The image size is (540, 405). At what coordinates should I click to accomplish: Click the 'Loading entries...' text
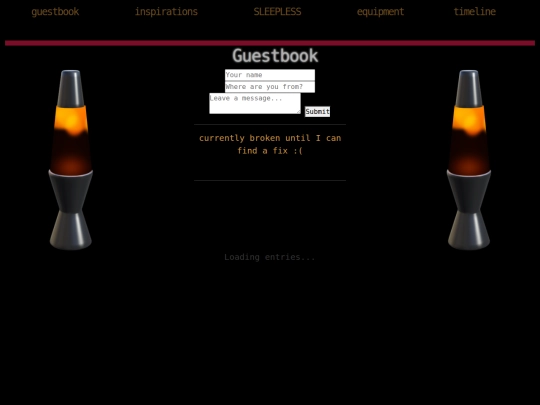(x=270, y=257)
